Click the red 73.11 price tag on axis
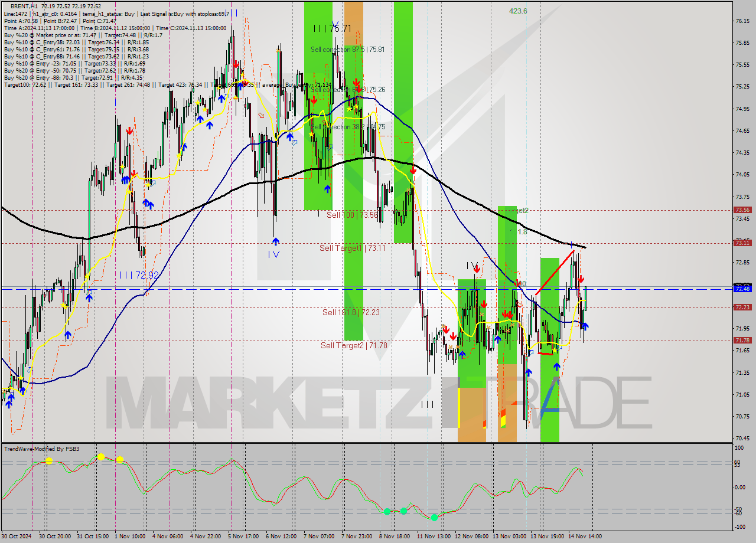Screen dimensions: 756x543 pyautogui.click(x=742, y=243)
